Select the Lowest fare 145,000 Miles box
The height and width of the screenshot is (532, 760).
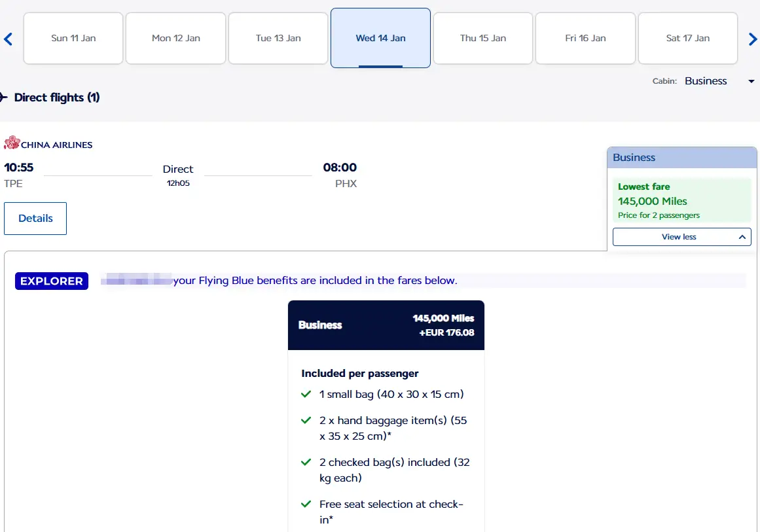pyautogui.click(x=682, y=200)
